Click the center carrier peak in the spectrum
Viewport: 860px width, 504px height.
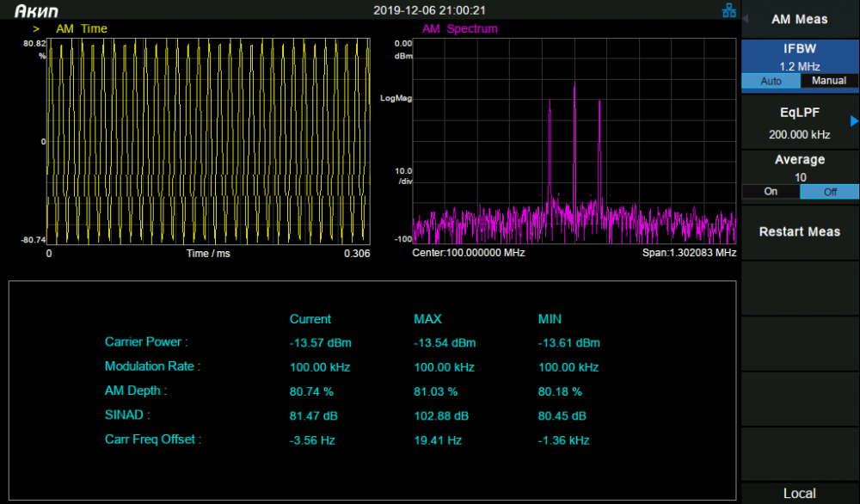tap(574, 143)
